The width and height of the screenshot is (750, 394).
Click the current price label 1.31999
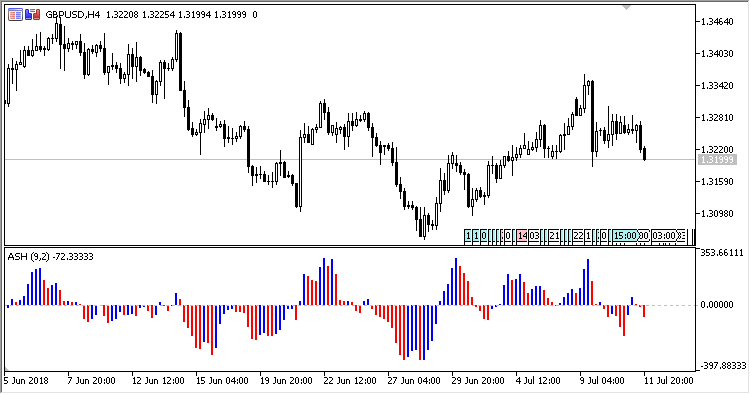click(x=716, y=160)
